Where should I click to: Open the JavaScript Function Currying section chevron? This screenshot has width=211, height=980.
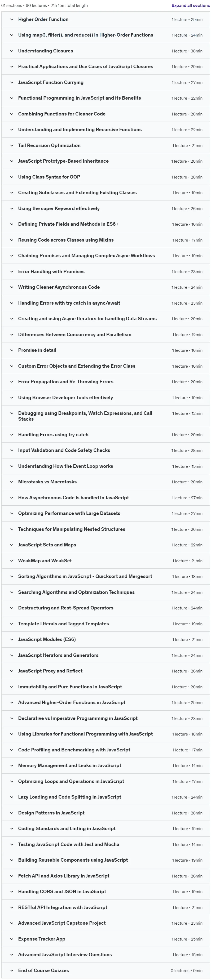[11, 83]
